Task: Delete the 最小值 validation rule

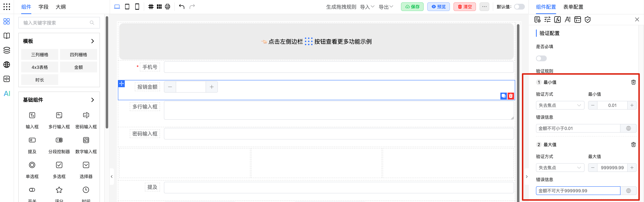Action: tap(633, 82)
